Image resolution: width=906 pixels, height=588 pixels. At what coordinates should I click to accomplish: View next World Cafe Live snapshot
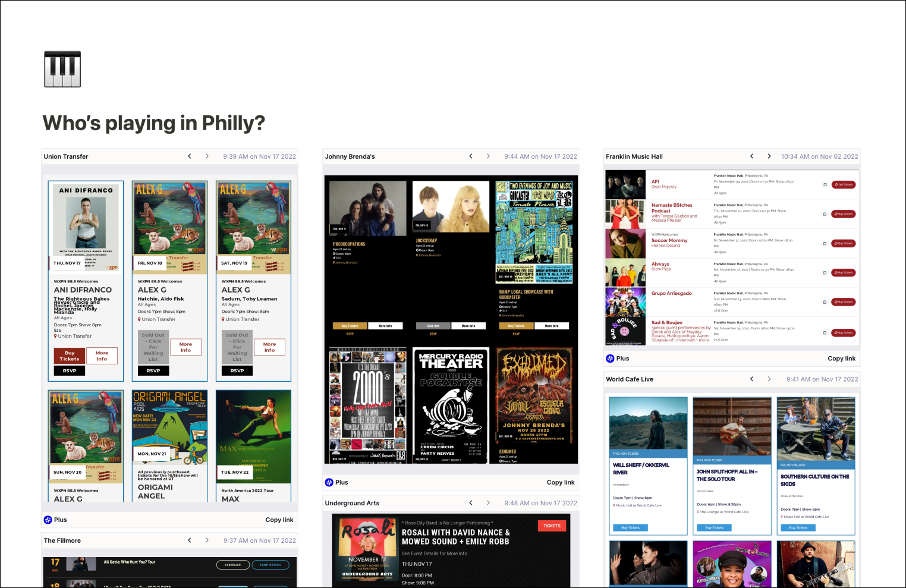coord(769,379)
